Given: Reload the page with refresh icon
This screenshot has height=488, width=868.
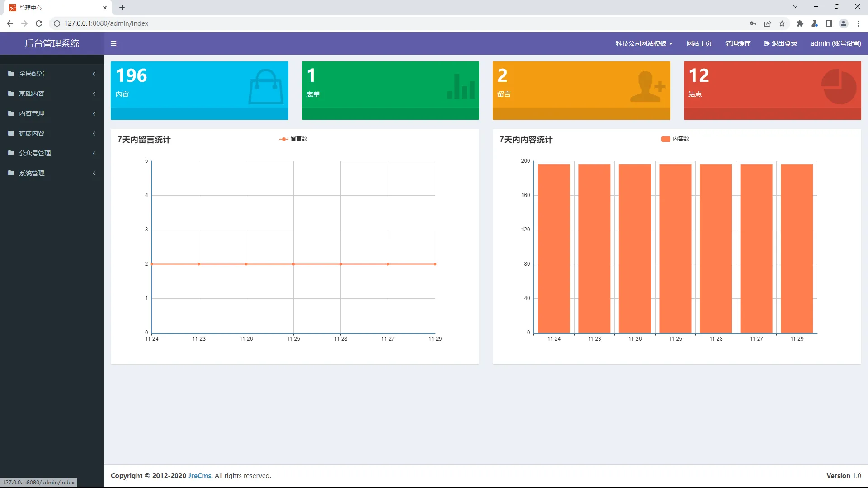Looking at the screenshot, I should tap(39, 23).
